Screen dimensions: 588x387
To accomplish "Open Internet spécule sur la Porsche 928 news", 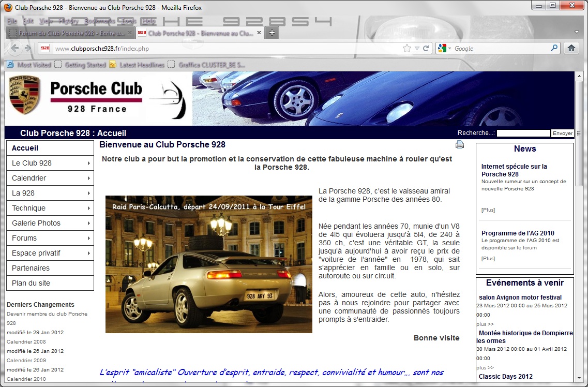I will [514, 170].
